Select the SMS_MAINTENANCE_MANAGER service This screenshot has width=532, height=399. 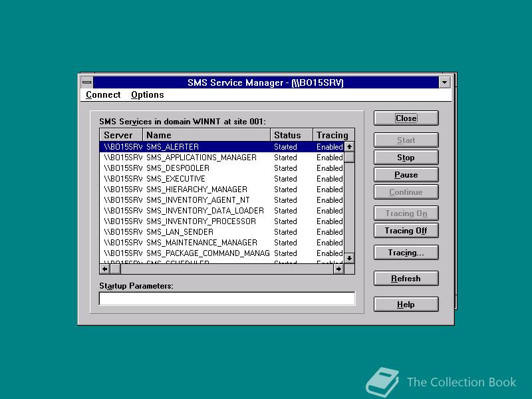(222, 243)
